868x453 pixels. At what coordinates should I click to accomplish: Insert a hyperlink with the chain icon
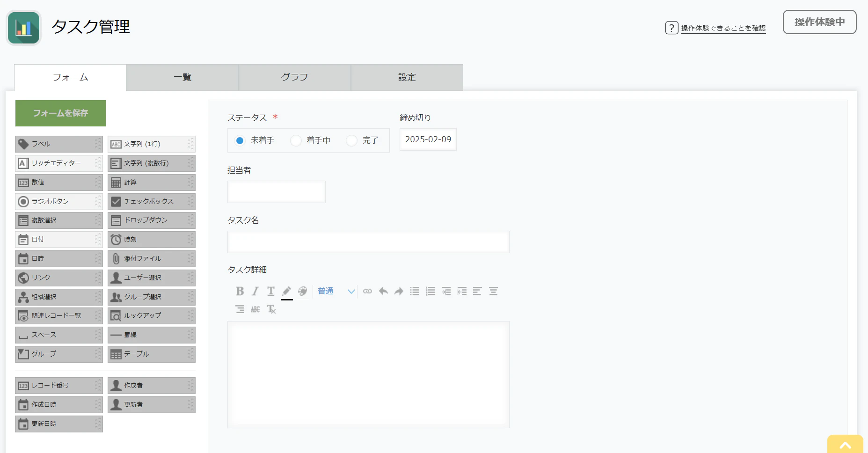(368, 292)
